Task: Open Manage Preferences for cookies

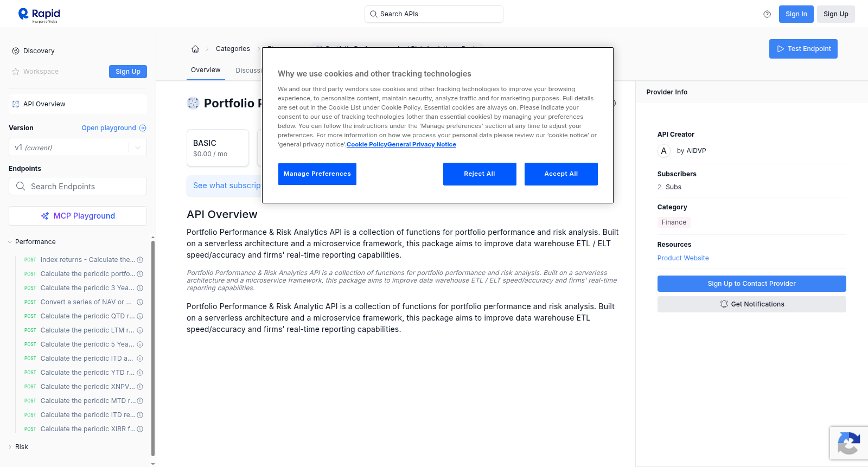Action: (x=317, y=174)
